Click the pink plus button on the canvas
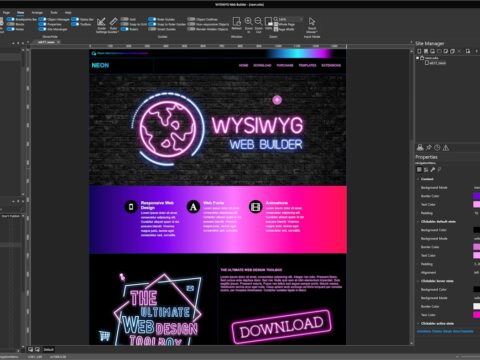The image size is (480, 360). pyautogui.click(x=277, y=100)
